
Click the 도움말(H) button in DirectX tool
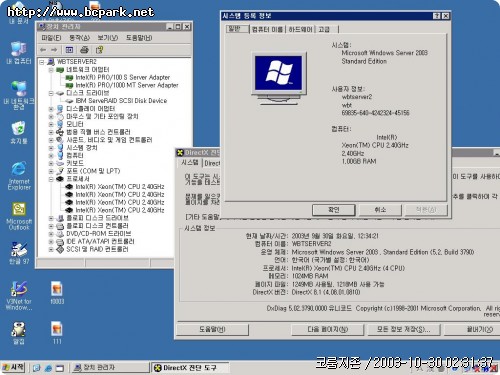coord(212,329)
